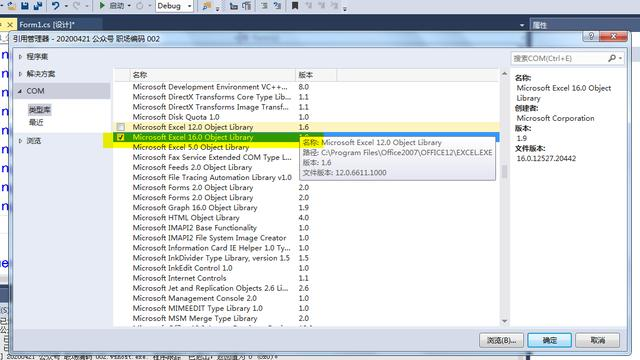Select 最近 under COM

[x=36, y=122]
